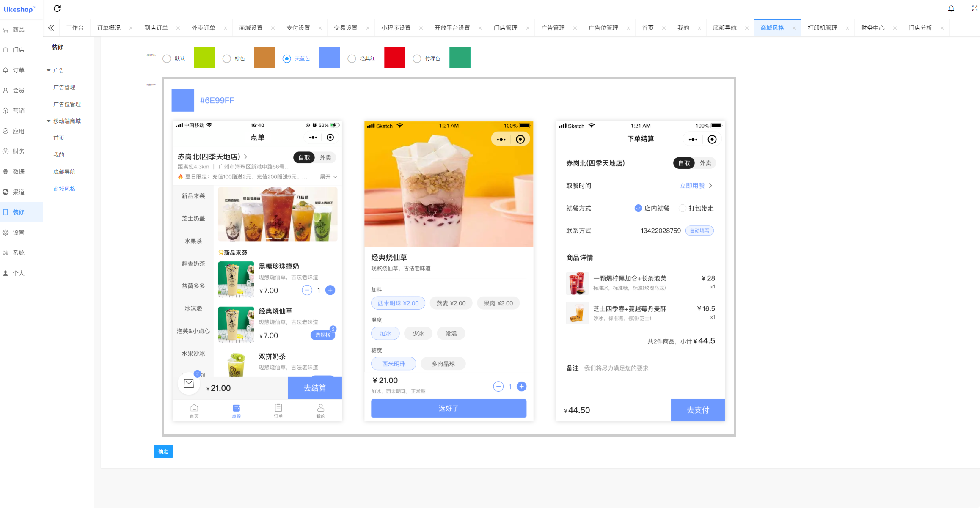Image resolution: width=980 pixels, height=508 pixels.
Task: Open the 商品 sidebar section
Action: click(x=18, y=29)
